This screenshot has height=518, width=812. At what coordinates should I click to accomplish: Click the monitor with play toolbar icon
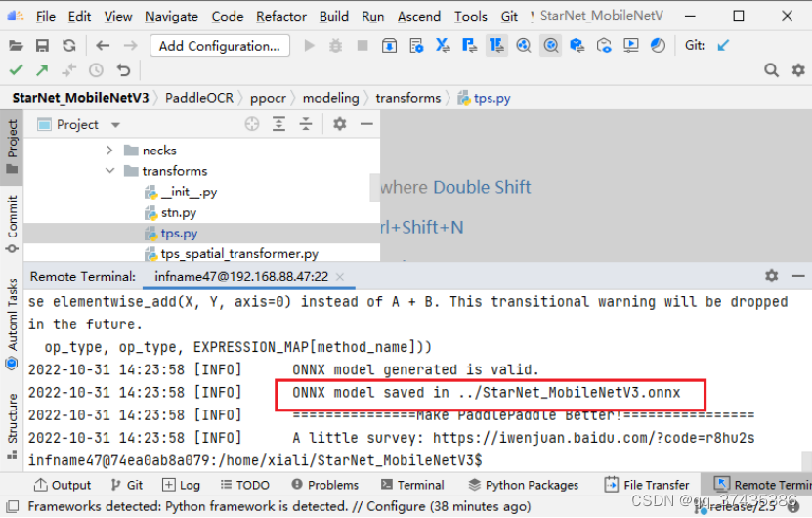coord(631,46)
